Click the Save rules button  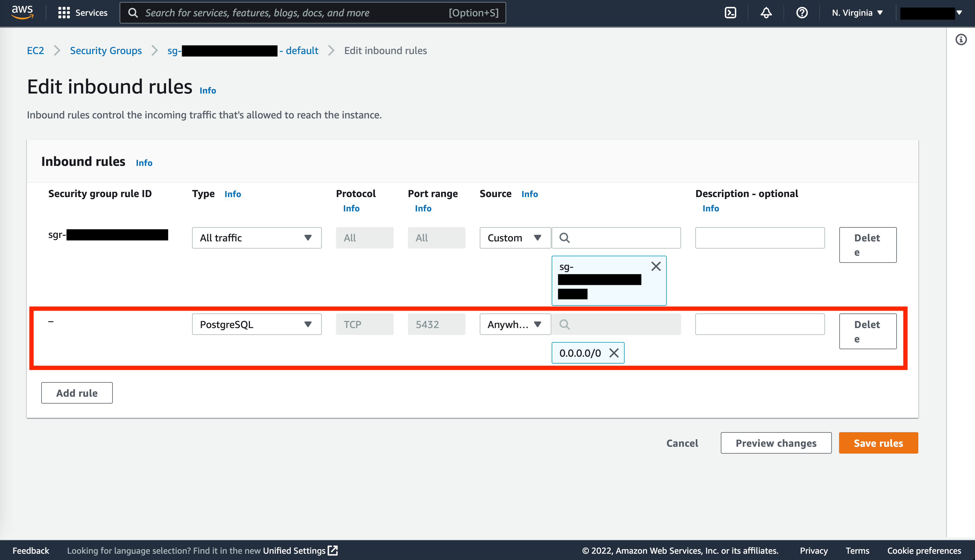878,443
